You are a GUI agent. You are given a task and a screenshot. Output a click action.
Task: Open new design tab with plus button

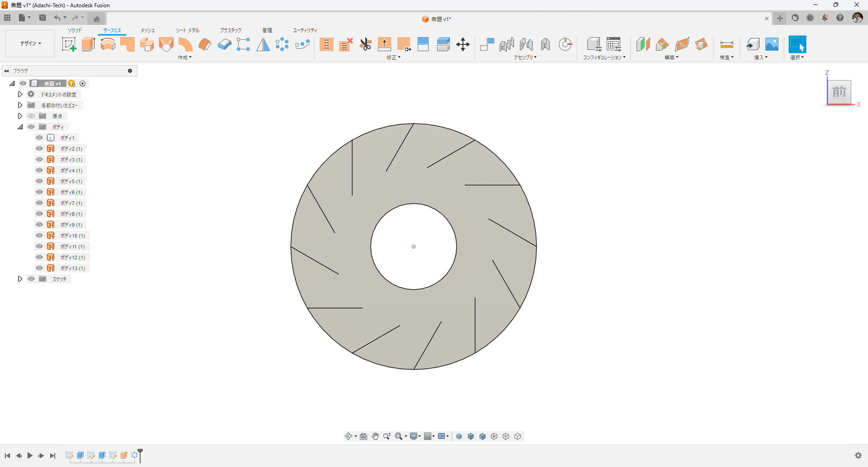[x=780, y=18]
